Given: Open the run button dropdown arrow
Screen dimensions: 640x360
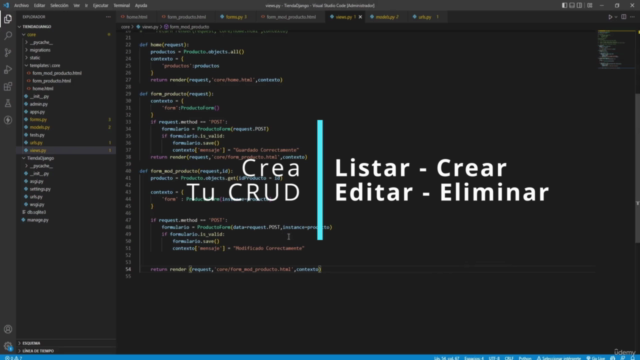Looking at the screenshot, I should pos(616,17).
